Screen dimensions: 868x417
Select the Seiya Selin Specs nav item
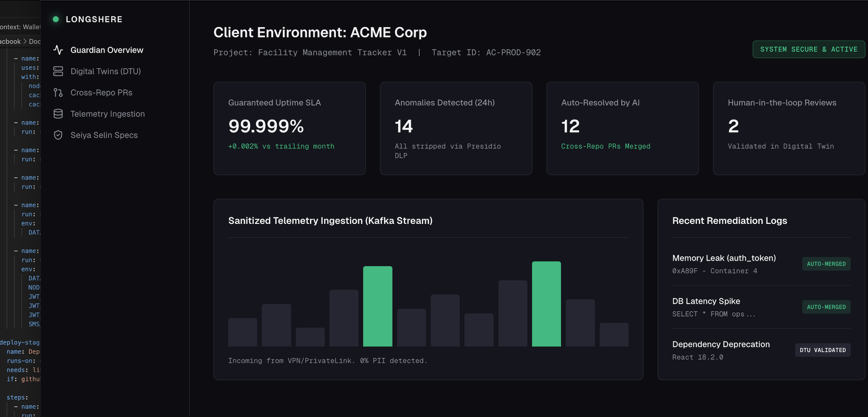click(x=104, y=135)
